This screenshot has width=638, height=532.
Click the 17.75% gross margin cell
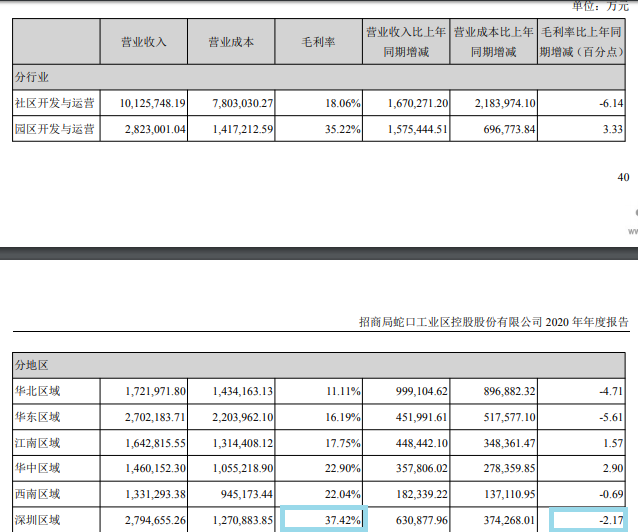pyautogui.click(x=319, y=442)
